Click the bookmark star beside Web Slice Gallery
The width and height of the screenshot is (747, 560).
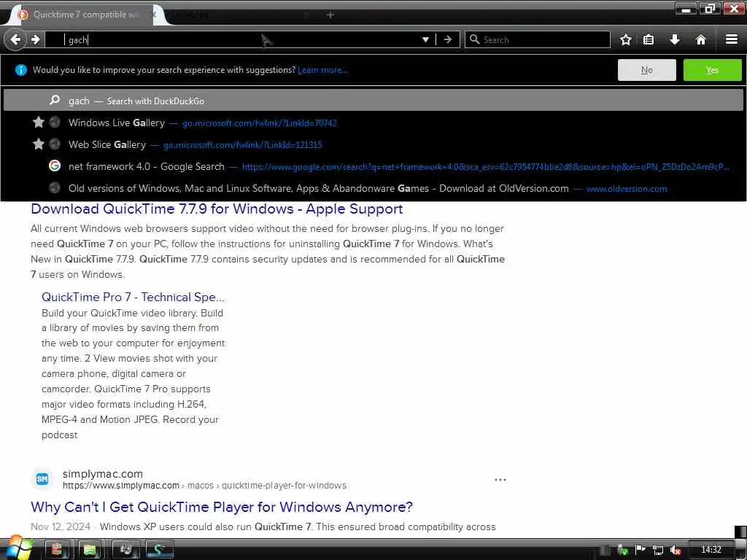(x=39, y=144)
